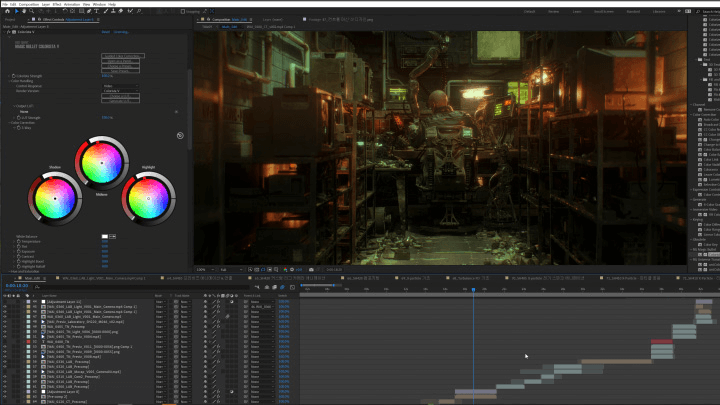Viewport: 720px width, 405px height.
Task: Toggle adjustment layer switch on layer 44
Action: coord(232,302)
